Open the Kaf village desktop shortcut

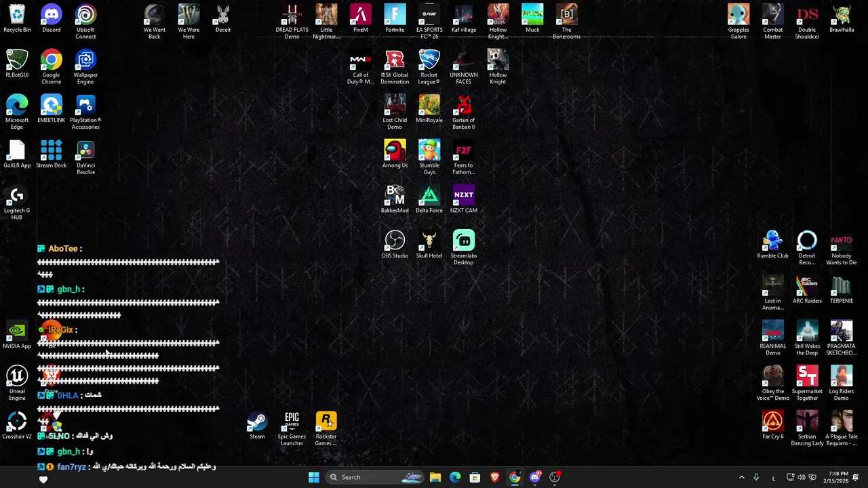tap(464, 18)
